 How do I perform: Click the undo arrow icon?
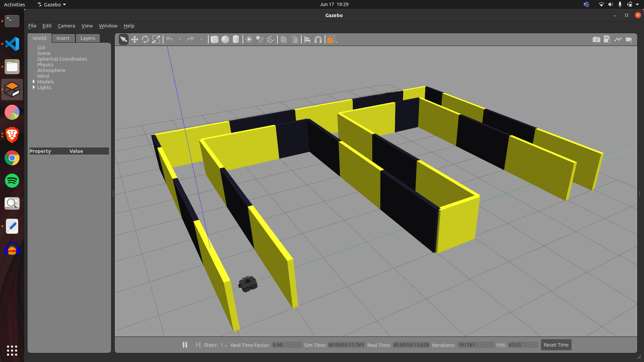pyautogui.click(x=170, y=40)
